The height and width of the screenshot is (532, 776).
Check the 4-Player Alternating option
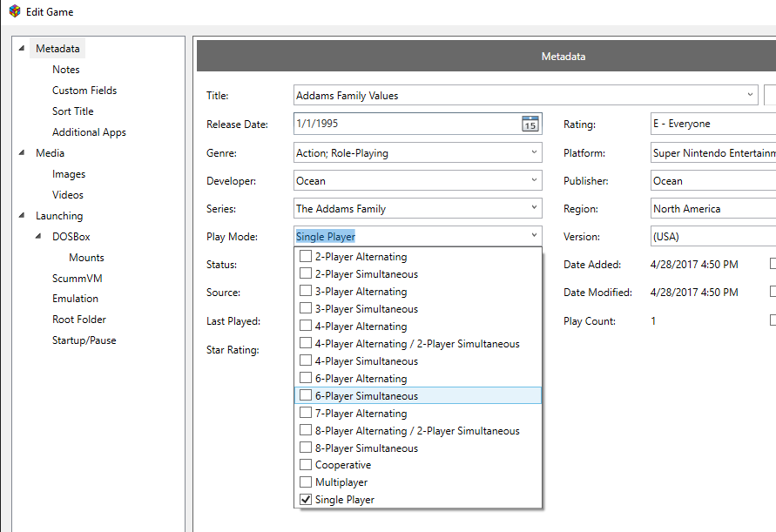(306, 326)
